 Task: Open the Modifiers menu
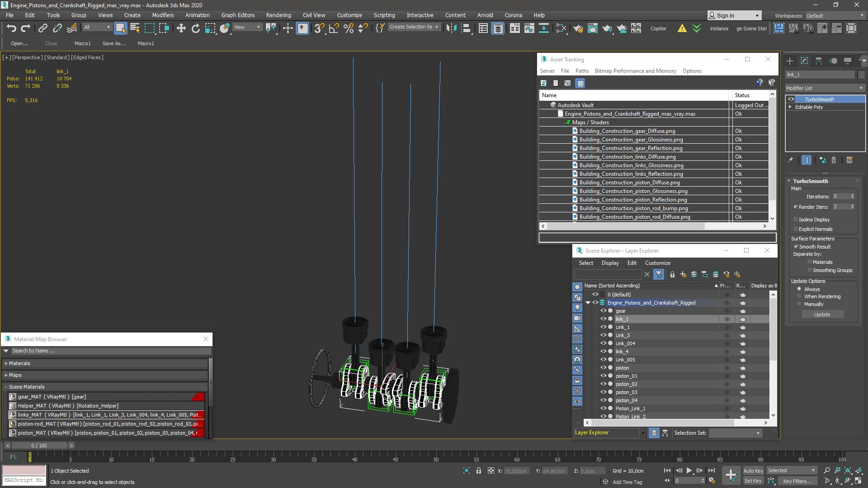[163, 15]
